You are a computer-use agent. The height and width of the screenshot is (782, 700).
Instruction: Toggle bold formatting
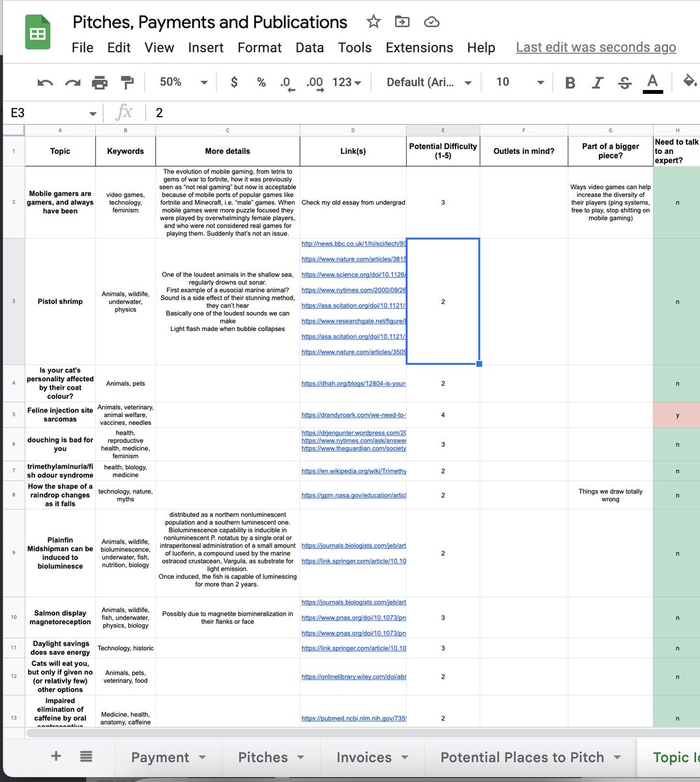point(570,82)
